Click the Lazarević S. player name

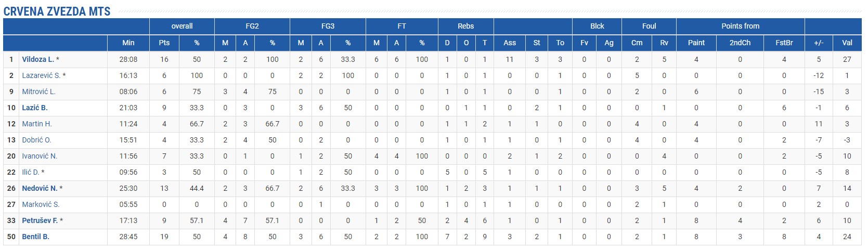click(41, 75)
